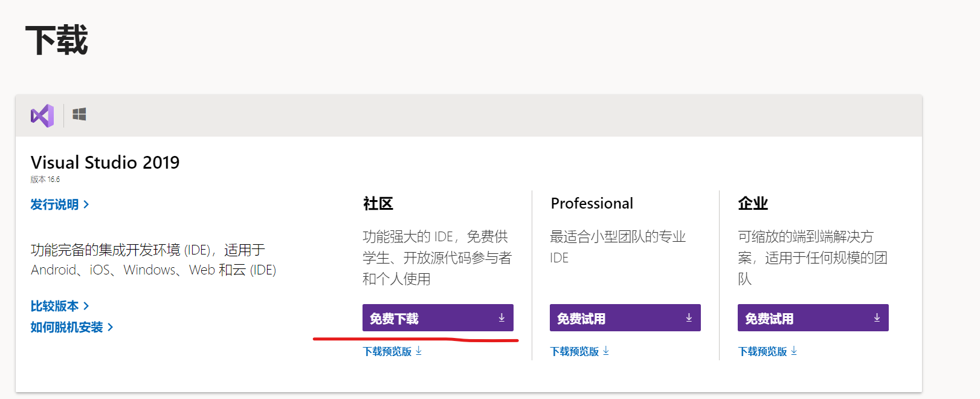Click the chevron next to 发行说明

click(x=86, y=205)
